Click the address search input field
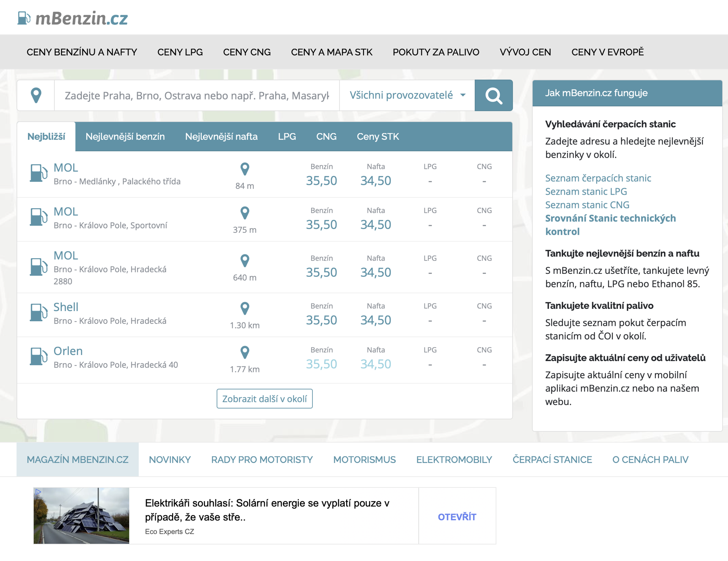The image size is (728, 561). coord(197,95)
